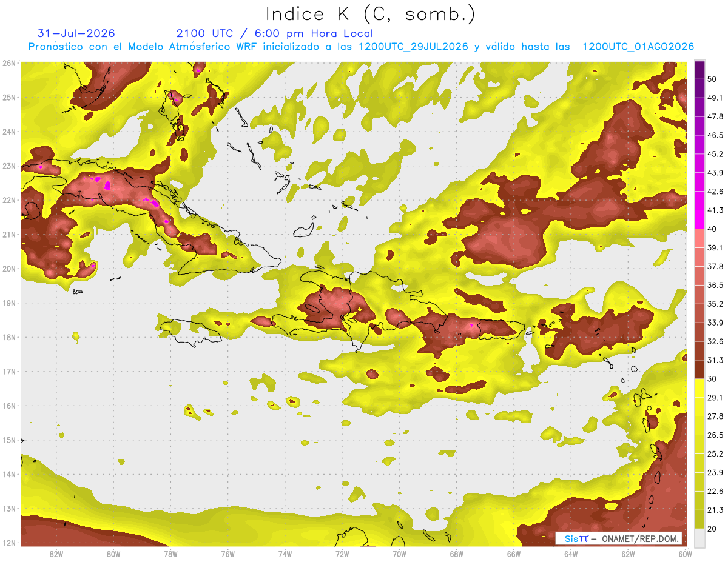Click the "22.6" colorbar value

715,491
